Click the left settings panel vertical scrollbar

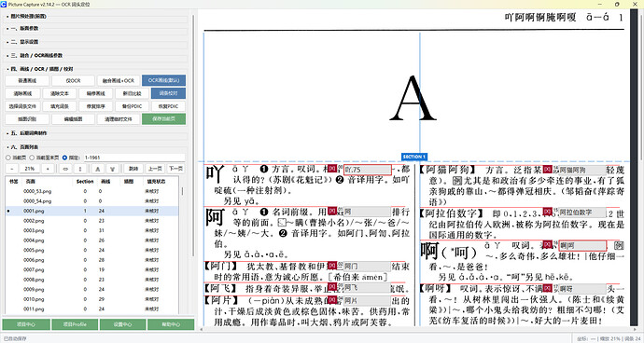coord(193,135)
